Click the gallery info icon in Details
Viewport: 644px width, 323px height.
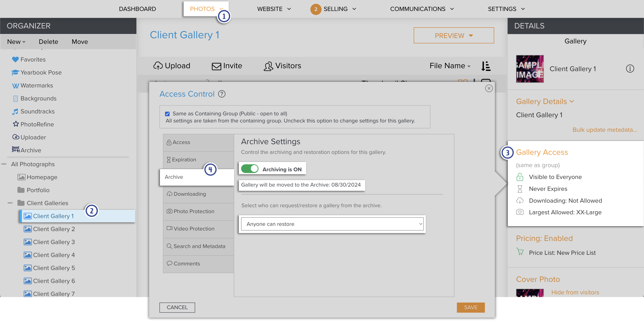click(630, 68)
